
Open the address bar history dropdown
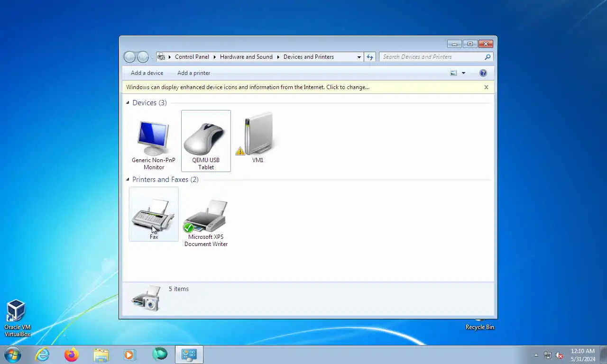[x=359, y=57]
